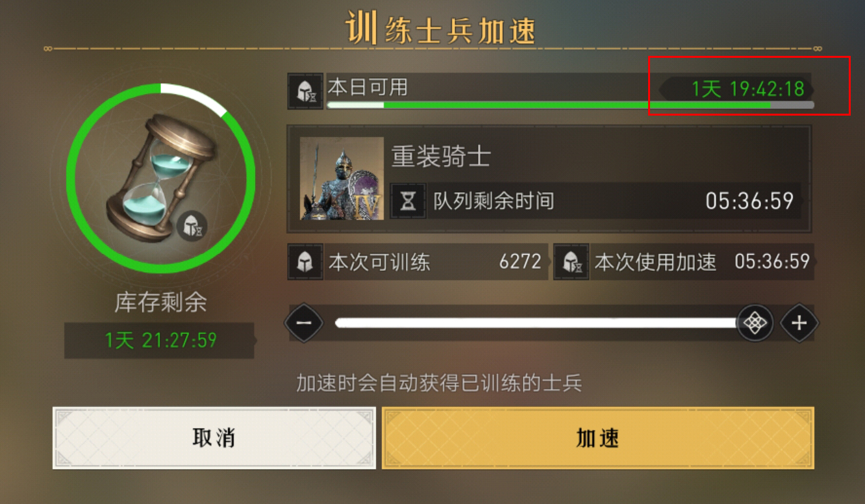Click the 本次使用加速 05:36:59 value
865x504 pixels.
tap(772, 262)
